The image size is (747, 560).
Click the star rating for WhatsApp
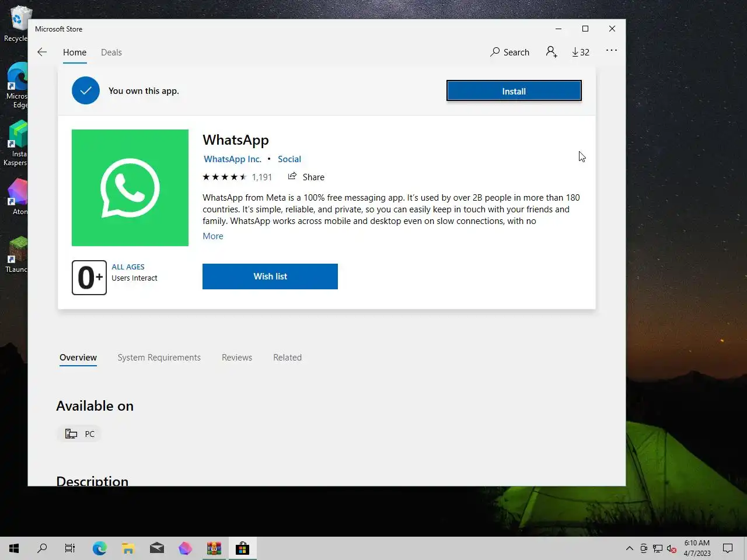tap(225, 177)
